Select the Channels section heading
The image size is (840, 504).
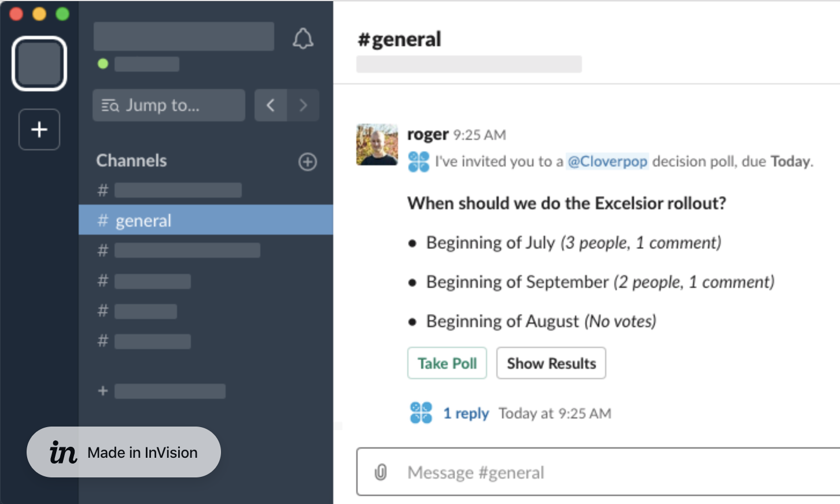(x=131, y=160)
